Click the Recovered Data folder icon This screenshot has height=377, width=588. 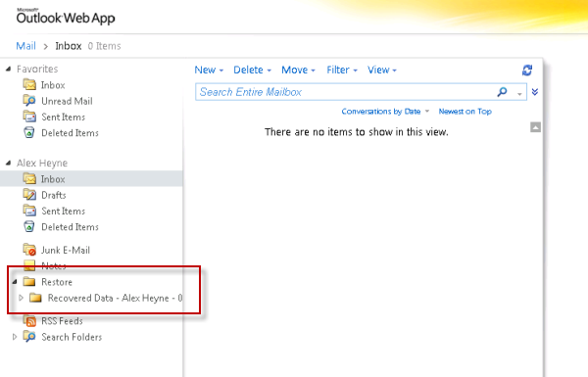(x=35, y=298)
